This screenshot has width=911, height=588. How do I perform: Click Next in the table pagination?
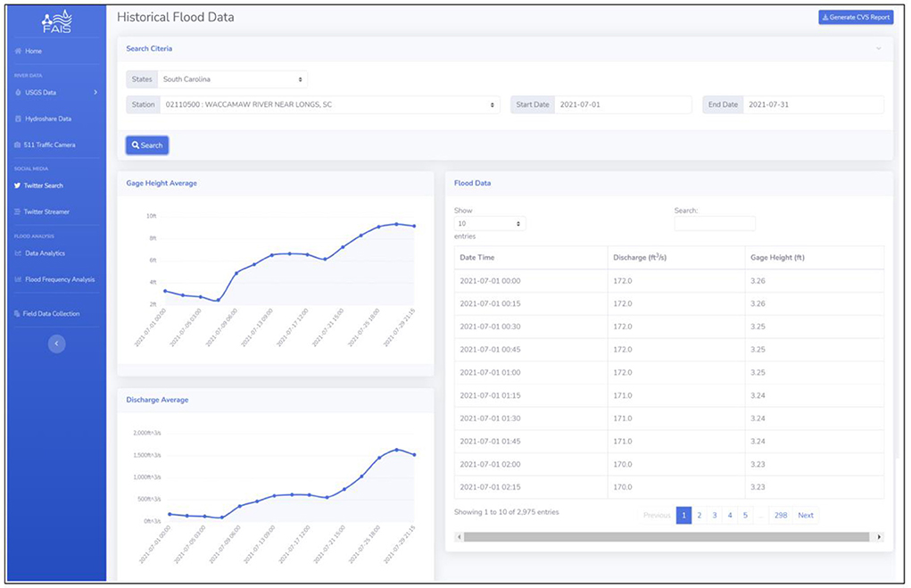806,516
